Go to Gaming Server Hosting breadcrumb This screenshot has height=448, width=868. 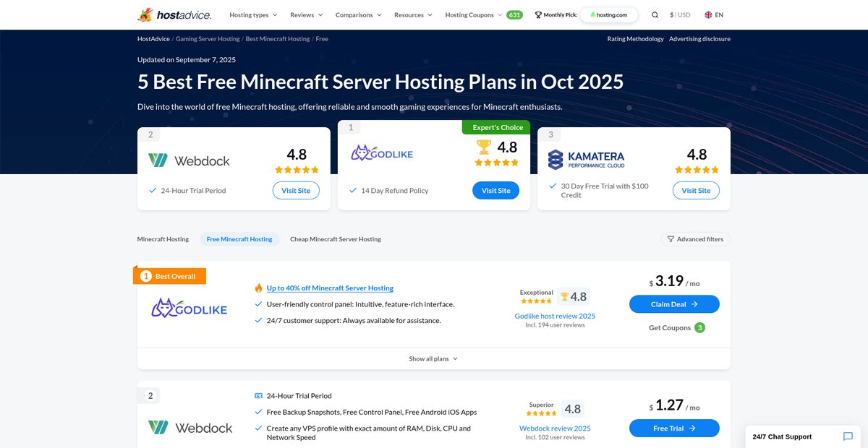click(208, 39)
